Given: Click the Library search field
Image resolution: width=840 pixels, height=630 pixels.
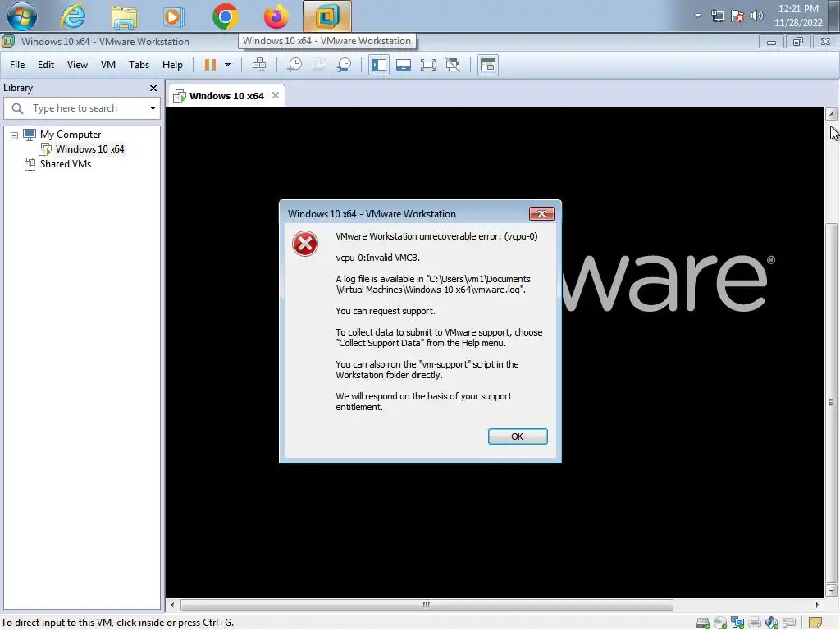Looking at the screenshot, I should [82, 108].
